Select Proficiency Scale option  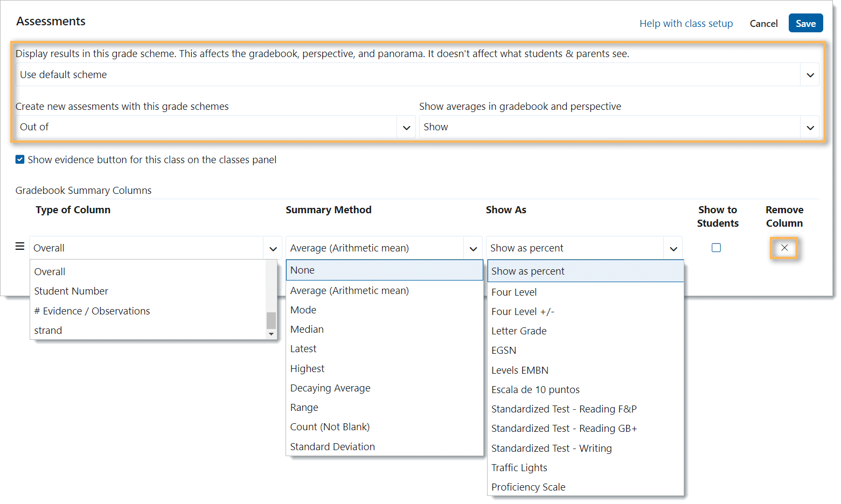point(528,487)
